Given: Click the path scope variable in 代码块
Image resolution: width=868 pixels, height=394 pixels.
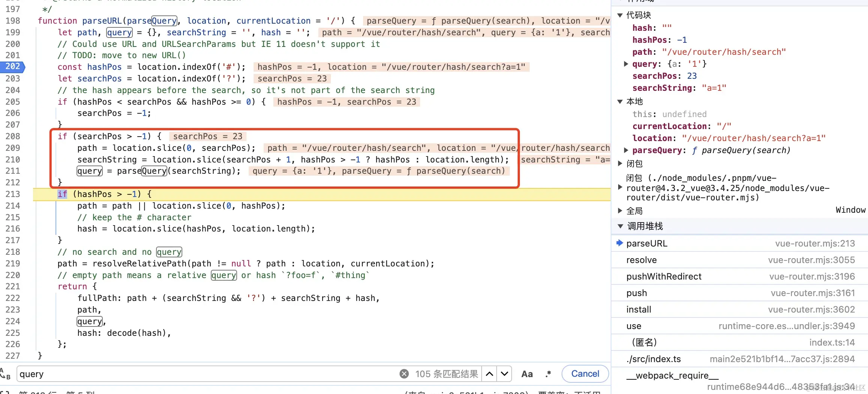Looking at the screenshot, I should 709,52.
